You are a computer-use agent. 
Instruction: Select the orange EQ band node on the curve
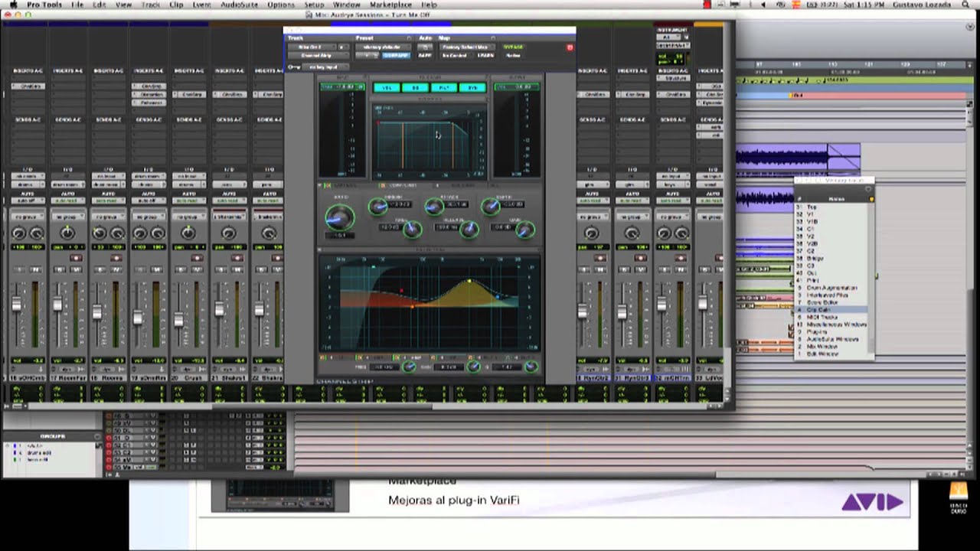pyautogui.click(x=413, y=306)
